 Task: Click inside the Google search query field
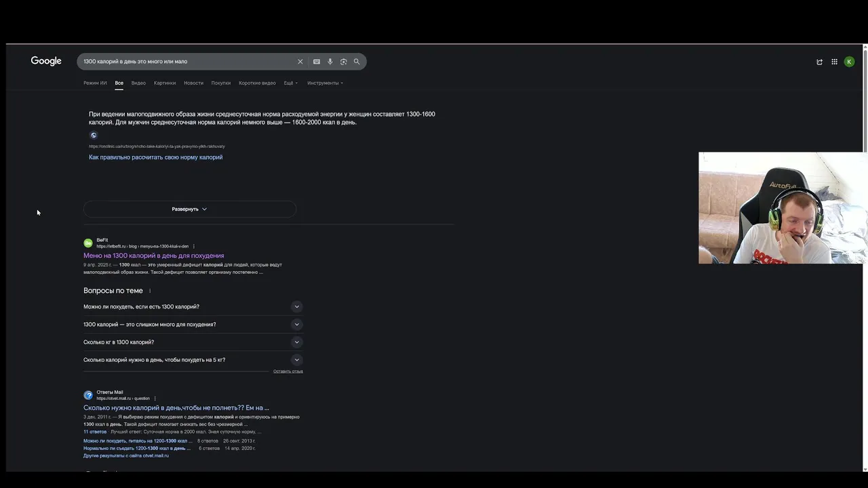183,62
